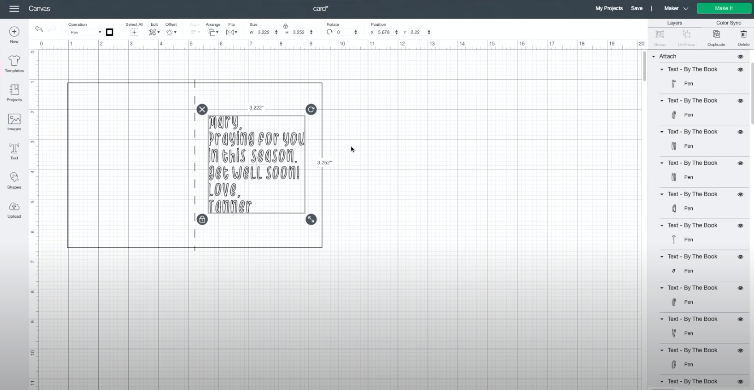This screenshot has height=390, width=754.
Task: Click the Position X stepper arrows
Action: [397, 32]
